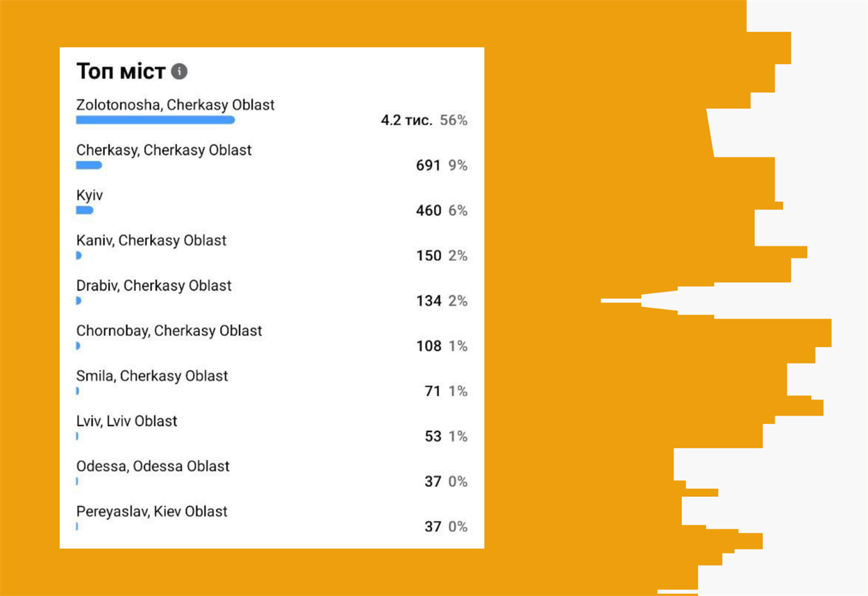Click the blue bar under Kyiv
The height and width of the screenshot is (596, 868).
click(x=85, y=210)
